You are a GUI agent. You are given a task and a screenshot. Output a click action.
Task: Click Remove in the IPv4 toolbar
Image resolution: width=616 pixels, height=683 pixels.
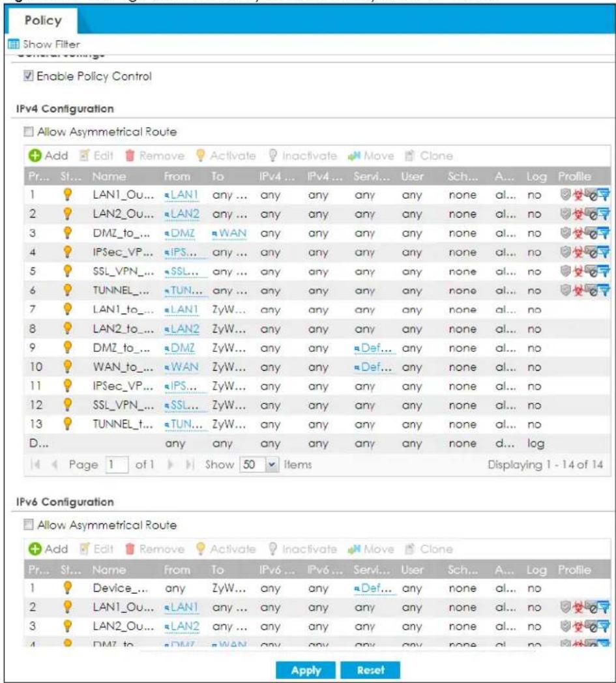pos(154,156)
